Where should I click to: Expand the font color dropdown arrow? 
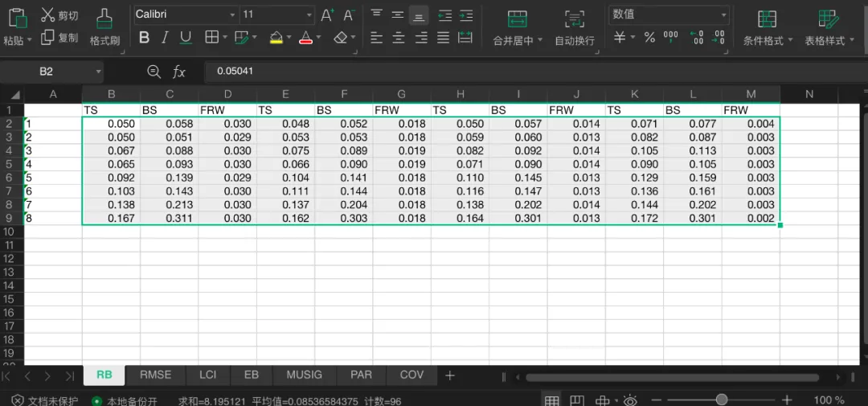319,38
